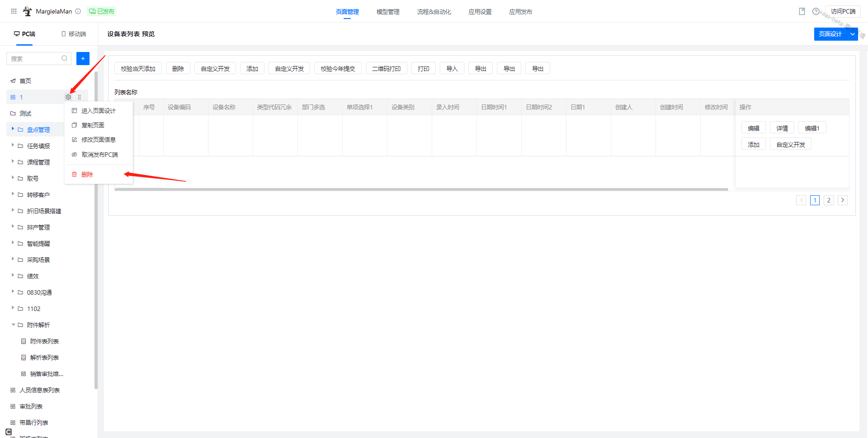
Task: Choose 修改页面信息 in context menu
Action: tap(99, 140)
